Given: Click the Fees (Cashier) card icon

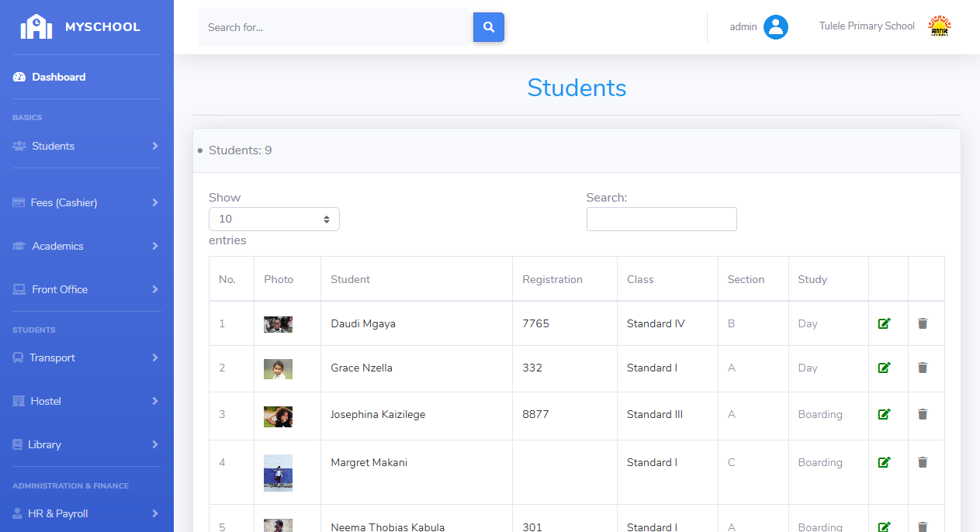Looking at the screenshot, I should point(19,202).
